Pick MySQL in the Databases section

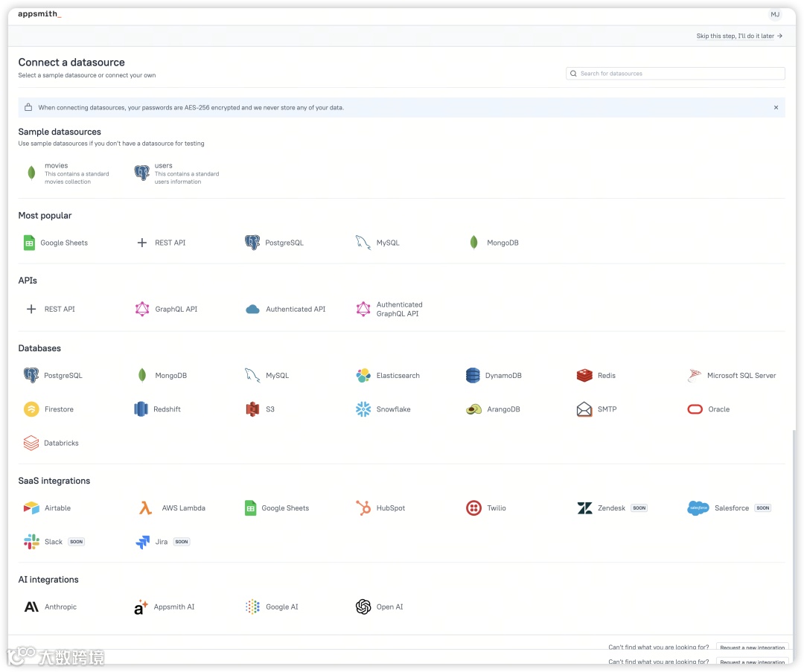tap(267, 375)
